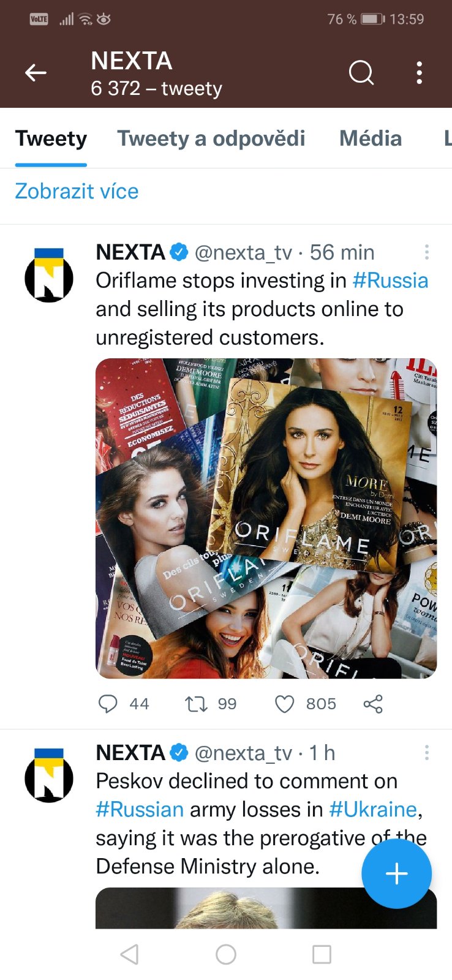Share the Oriflame tweet
The image size is (452, 980).
click(x=373, y=704)
